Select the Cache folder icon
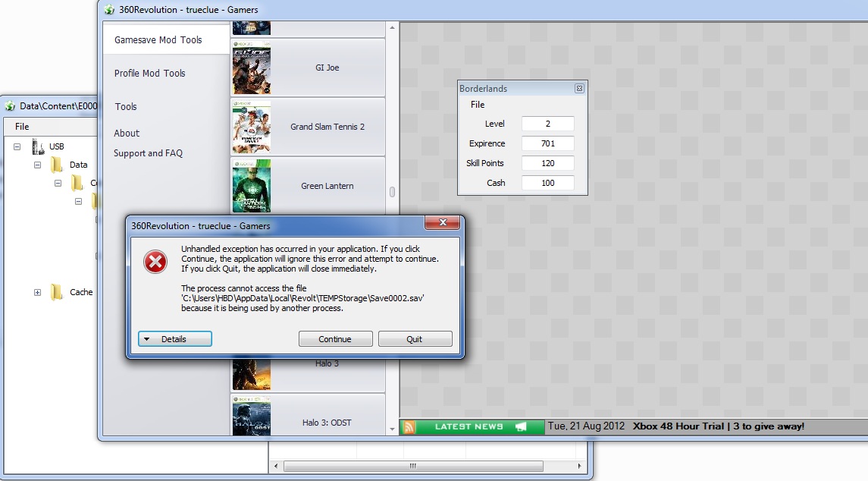Image resolution: width=868 pixels, height=481 pixels. click(56, 292)
